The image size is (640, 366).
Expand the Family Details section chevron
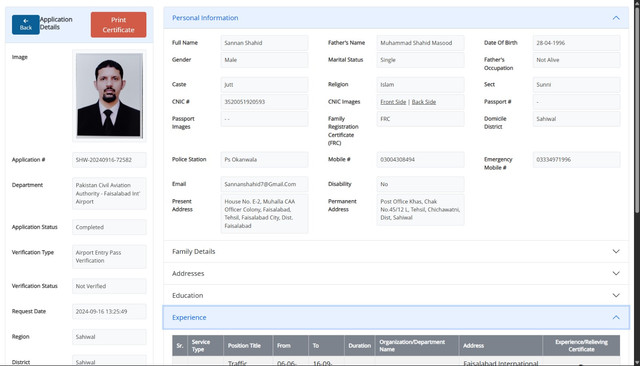tap(616, 251)
